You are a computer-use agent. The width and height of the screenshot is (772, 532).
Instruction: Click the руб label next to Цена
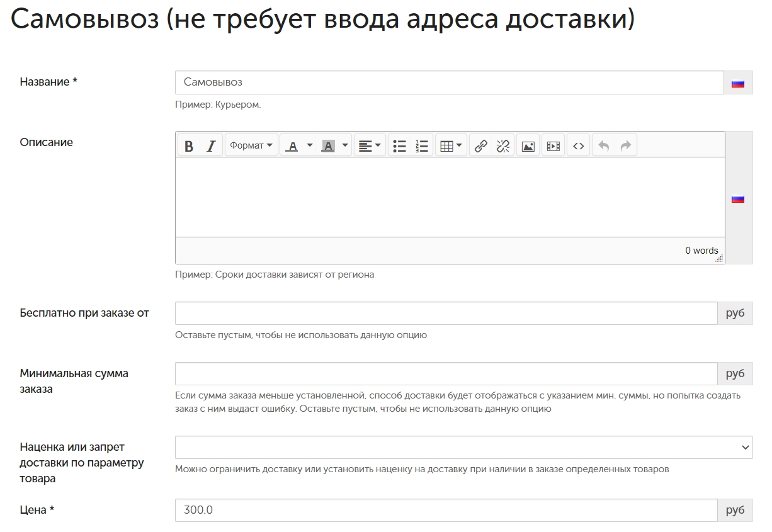(735, 510)
